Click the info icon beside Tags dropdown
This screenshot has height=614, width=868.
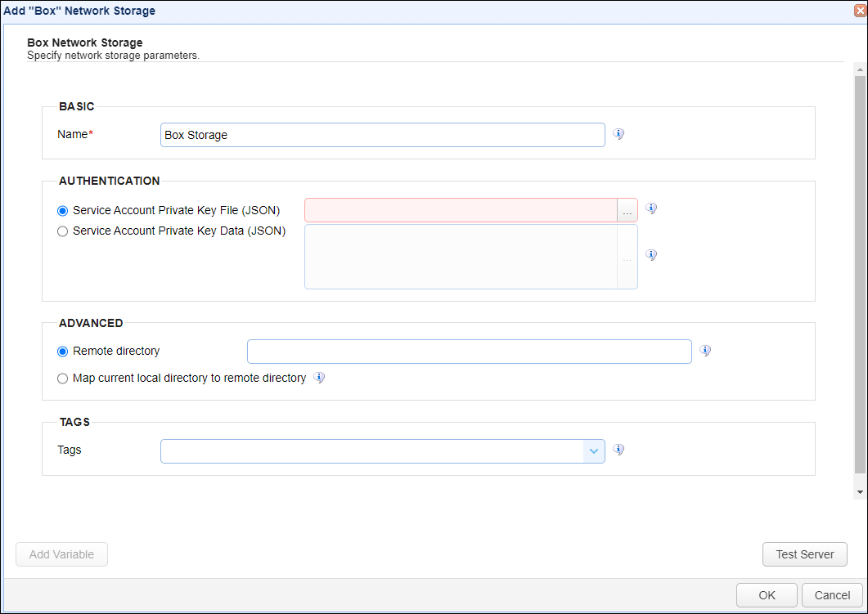[x=618, y=450]
